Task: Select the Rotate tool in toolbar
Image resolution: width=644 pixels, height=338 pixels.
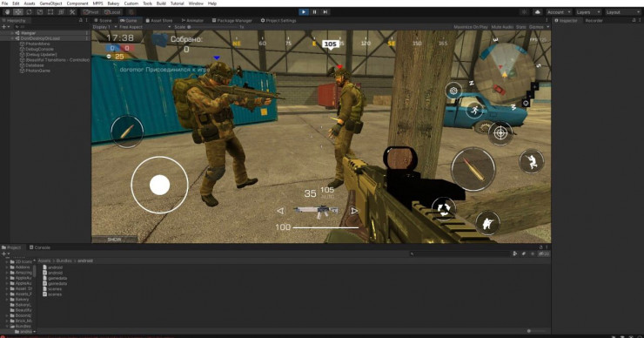Action: pyautogui.click(x=29, y=12)
